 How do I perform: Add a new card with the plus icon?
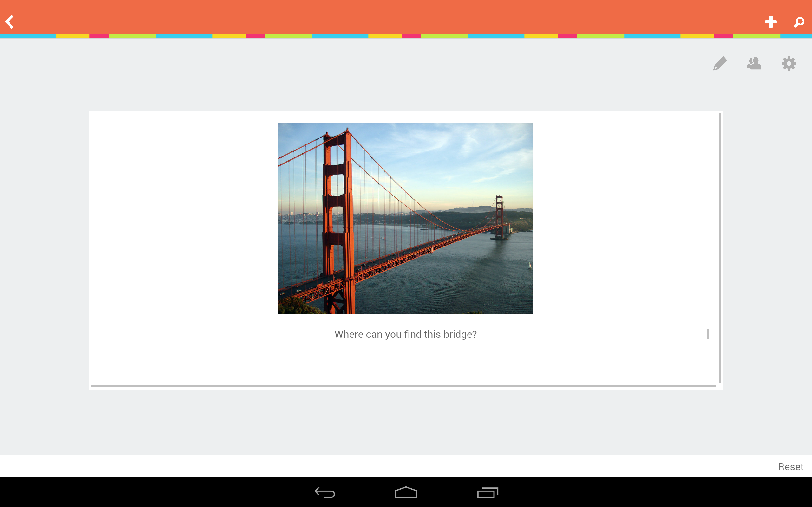click(771, 22)
